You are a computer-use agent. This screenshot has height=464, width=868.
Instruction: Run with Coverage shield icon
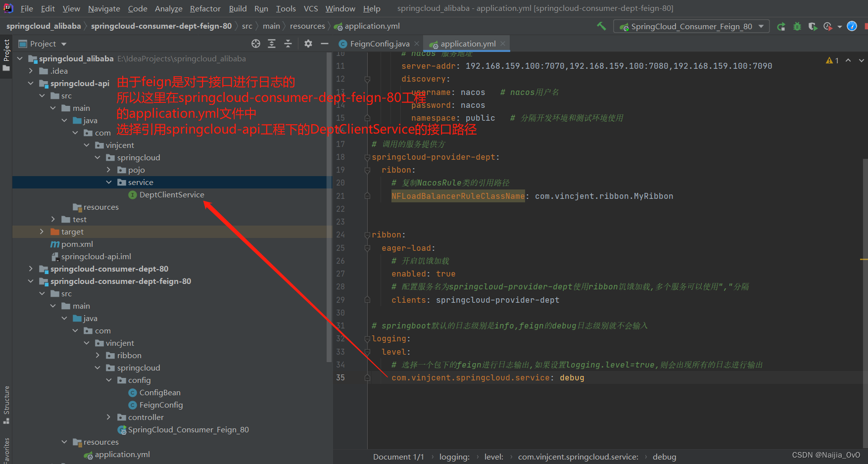(813, 26)
